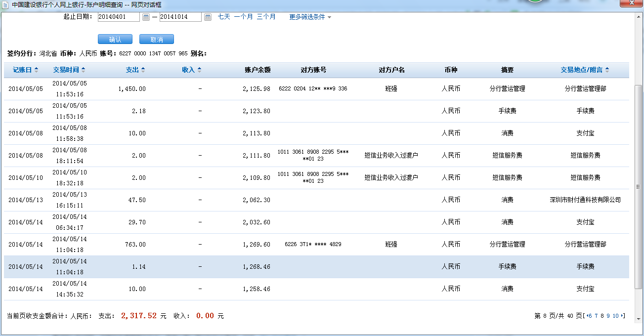Sort the 支出 column via its arrows
The width and height of the screenshot is (644, 336).
click(143, 70)
